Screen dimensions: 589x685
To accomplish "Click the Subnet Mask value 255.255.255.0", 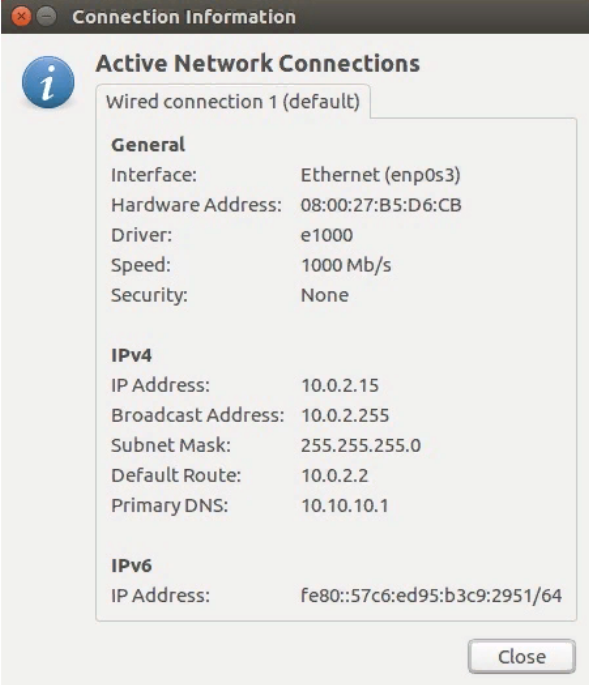I will [361, 445].
